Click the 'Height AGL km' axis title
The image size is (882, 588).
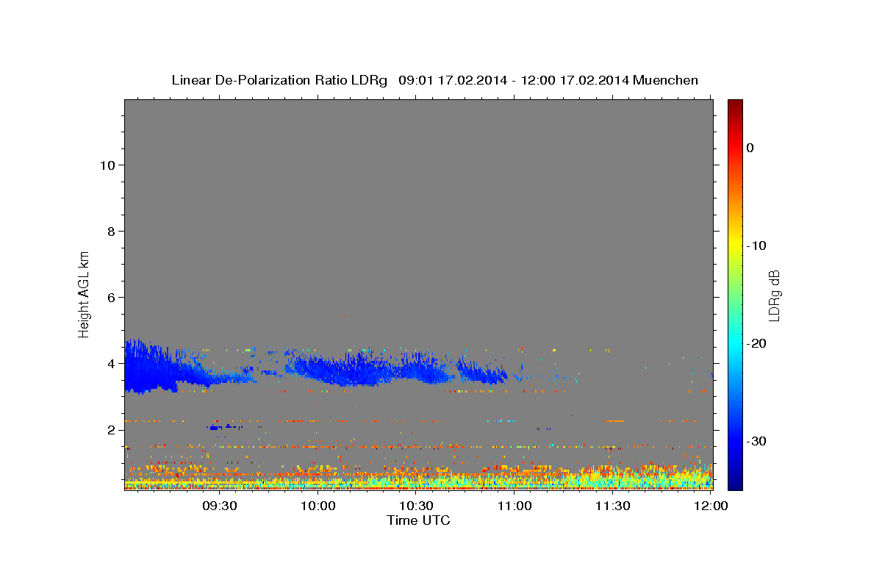click(85, 293)
